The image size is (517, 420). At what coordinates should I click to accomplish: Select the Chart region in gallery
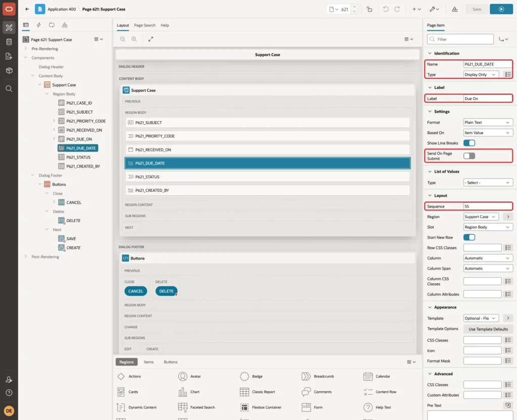tap(189, 392)
